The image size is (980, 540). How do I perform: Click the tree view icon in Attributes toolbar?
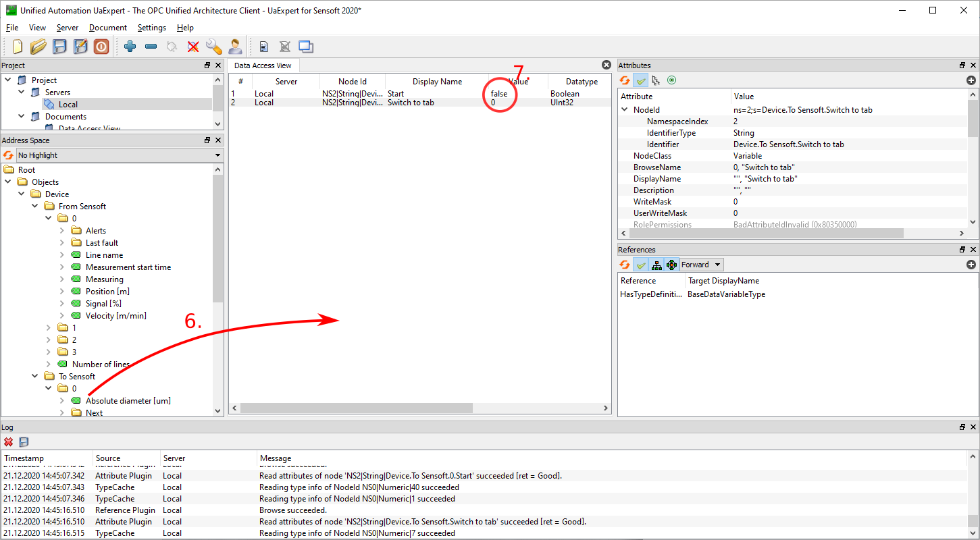click(x=656, y=80)
